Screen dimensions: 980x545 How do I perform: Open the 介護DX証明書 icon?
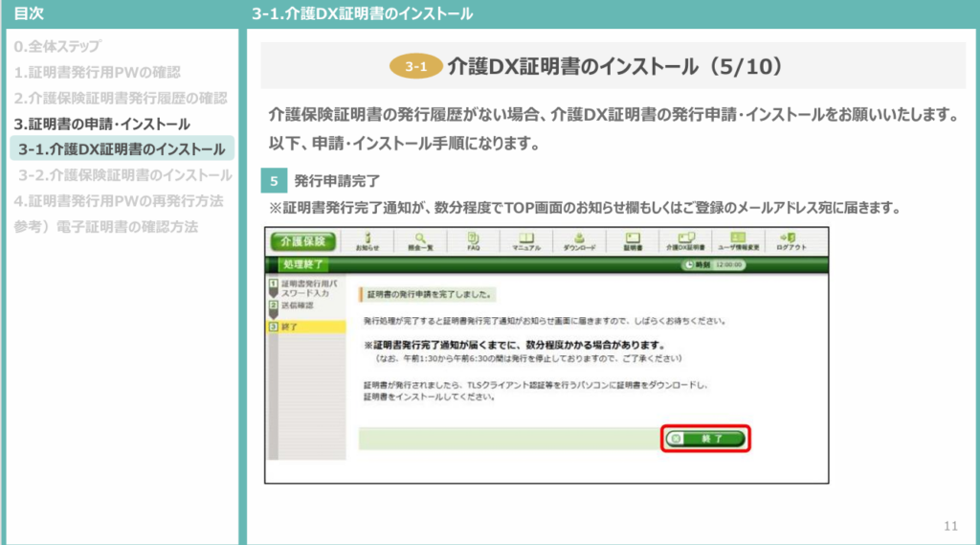685,241
